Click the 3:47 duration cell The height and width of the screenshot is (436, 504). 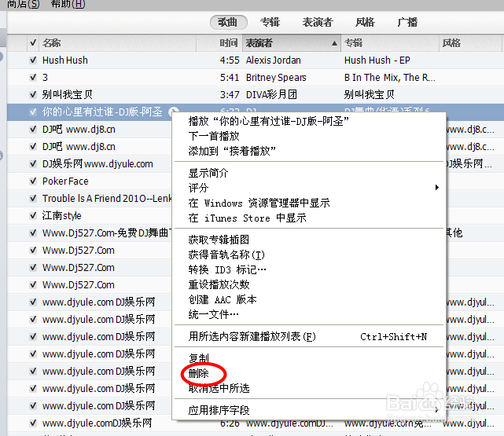(230, 95)
